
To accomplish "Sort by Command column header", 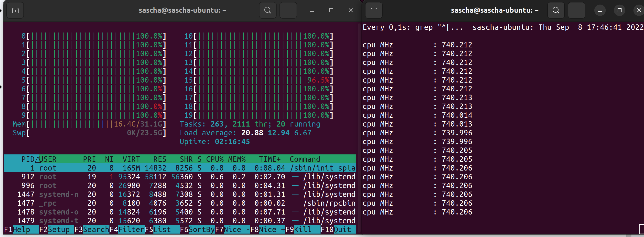I will pos(305,159).
